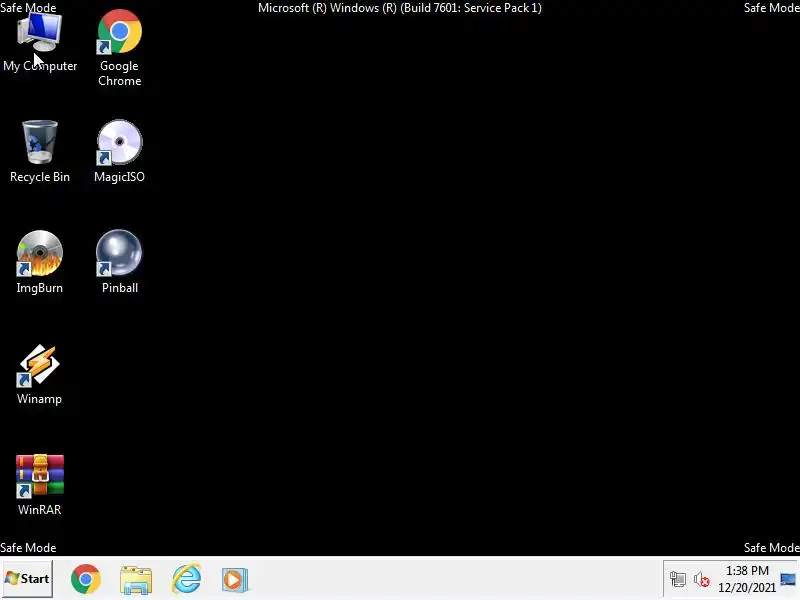Open Windows Explorer from the taskbar
800x600 pixels.
136,580
